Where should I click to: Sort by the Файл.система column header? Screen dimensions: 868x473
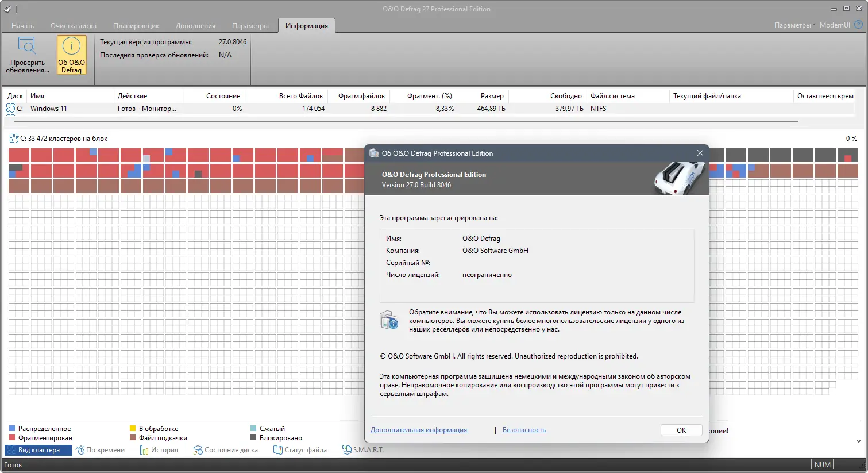point(628,96)
